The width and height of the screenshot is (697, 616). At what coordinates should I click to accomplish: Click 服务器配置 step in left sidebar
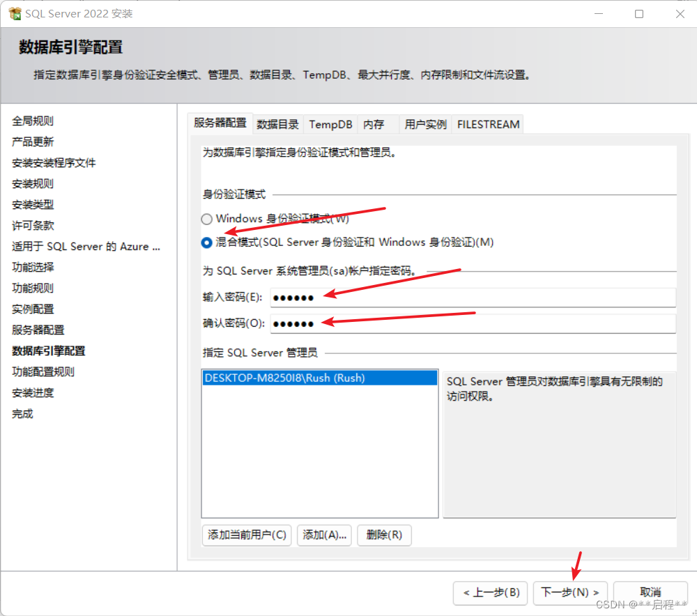tap(38, 330)
